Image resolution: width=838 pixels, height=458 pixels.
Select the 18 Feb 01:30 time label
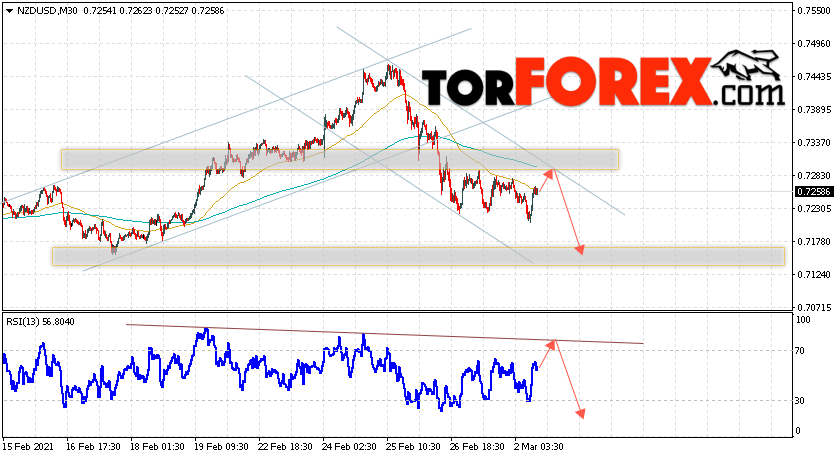pyautogui.click(x=157, y=446)
